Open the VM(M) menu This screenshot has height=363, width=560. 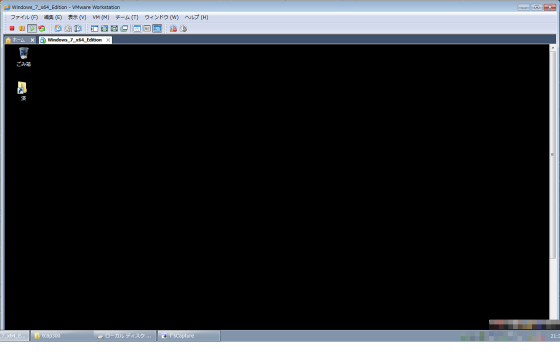(101, 17)
